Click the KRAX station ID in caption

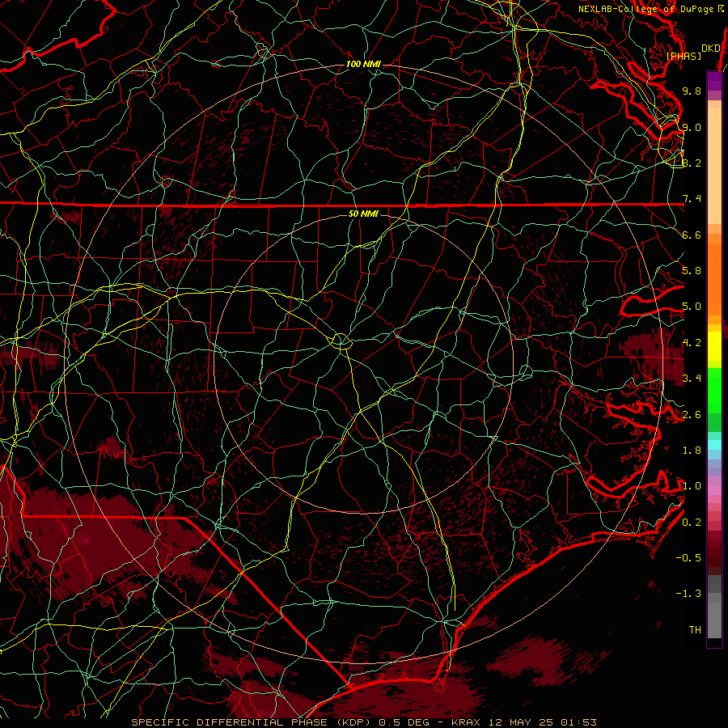pos(468,722)
